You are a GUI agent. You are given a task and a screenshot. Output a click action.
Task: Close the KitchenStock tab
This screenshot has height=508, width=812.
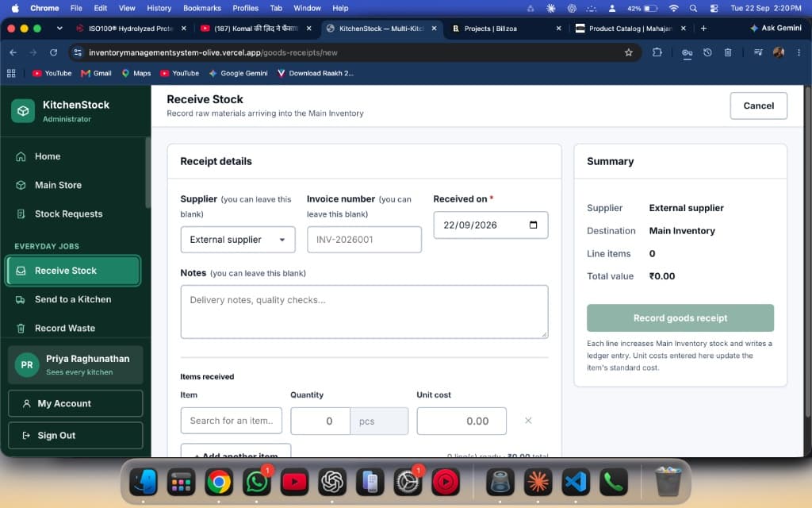tap(434, 29)
